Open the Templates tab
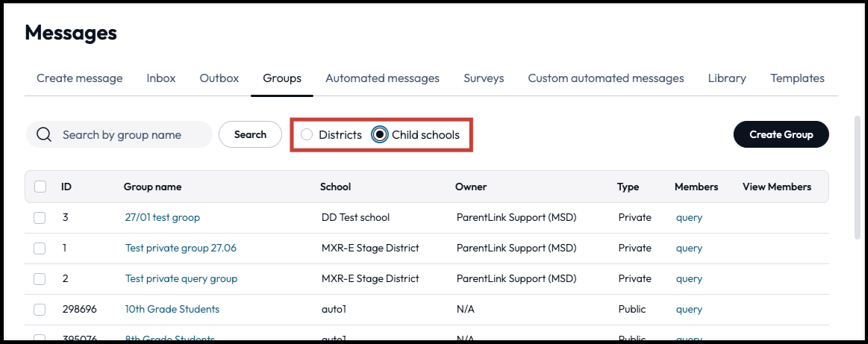Viewport: 868px width, 344px height. click(x=797, y=78)
